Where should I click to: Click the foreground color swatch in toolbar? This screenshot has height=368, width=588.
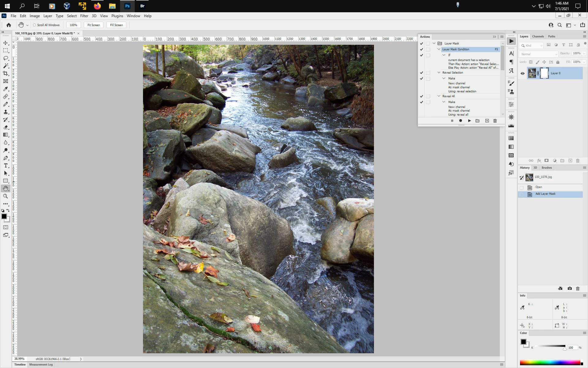(x=4, y=217)
